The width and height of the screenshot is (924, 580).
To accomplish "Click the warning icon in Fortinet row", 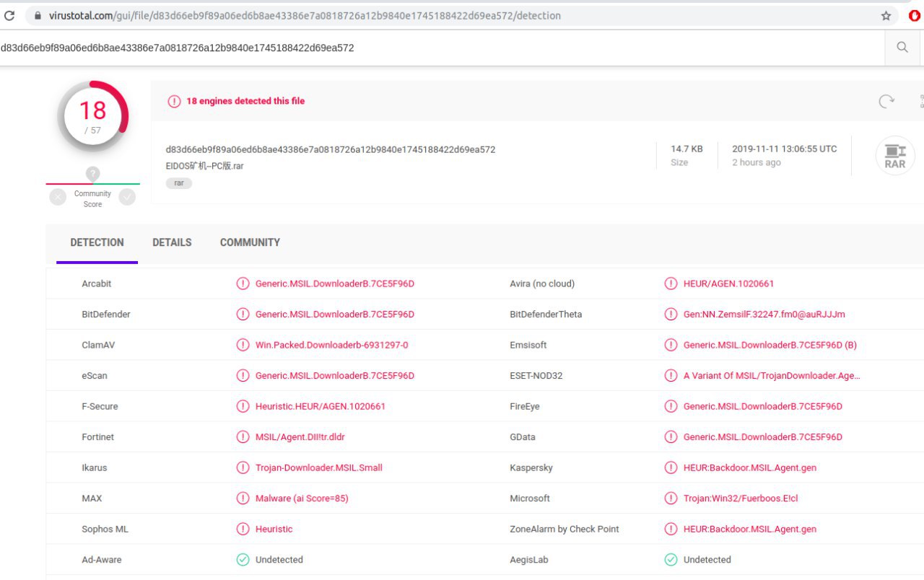I will 243,437.
